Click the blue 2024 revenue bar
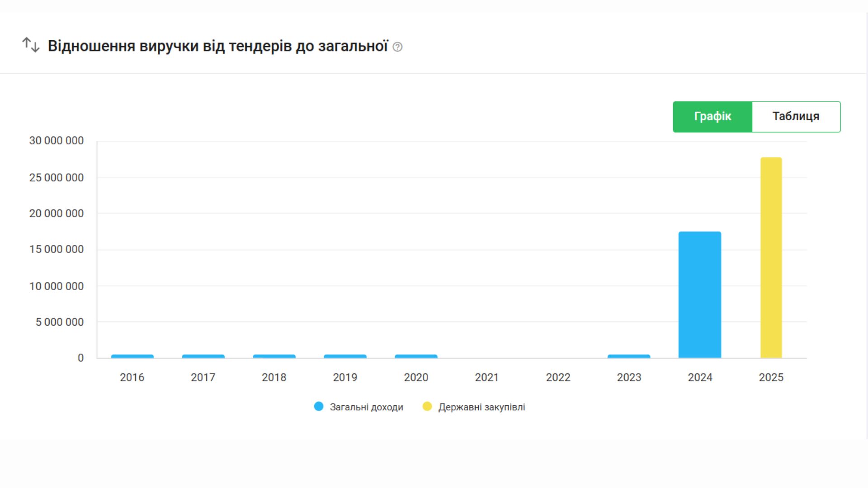868x488 pixels. coord(700,295)
